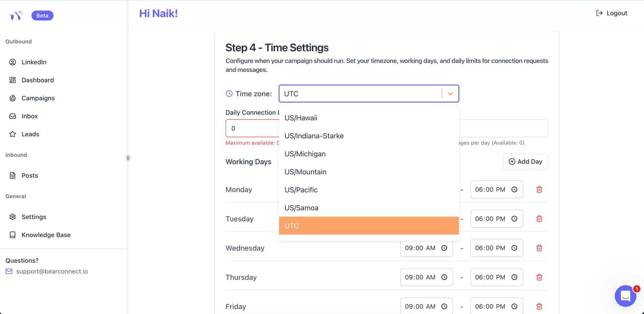Image resolution: width=644 pixels, height=314 pixels.
Task: Choose US/Hawaii time zone option
Action: (301, 118)
